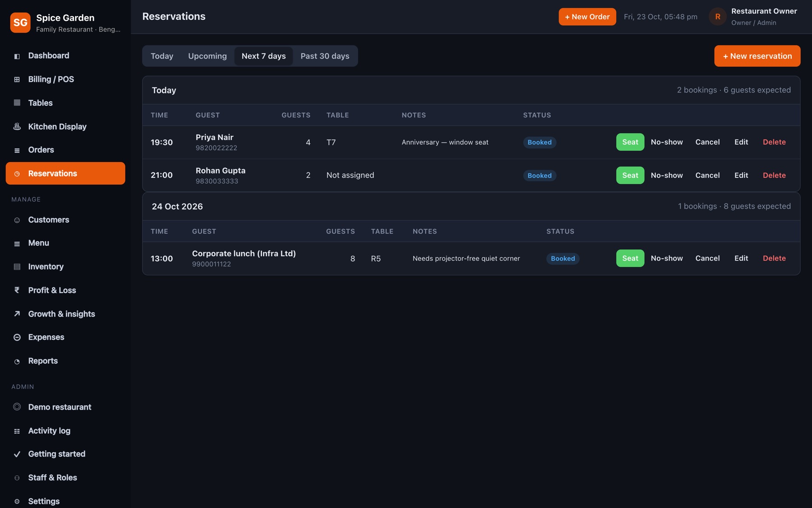This screenshot has width=812, height=508.
Task: Click the 'Anniversary — window seat' note
Action: tap(445, 142)
